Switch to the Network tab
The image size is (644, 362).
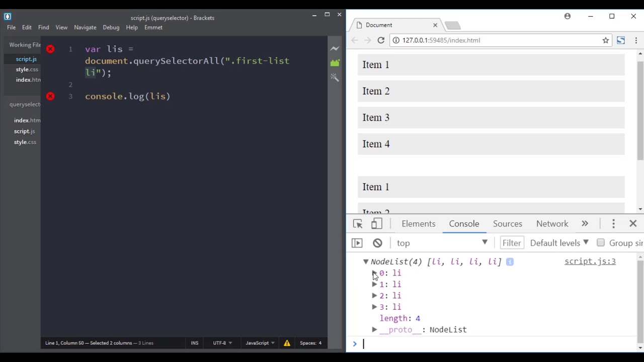coord(552,224)
